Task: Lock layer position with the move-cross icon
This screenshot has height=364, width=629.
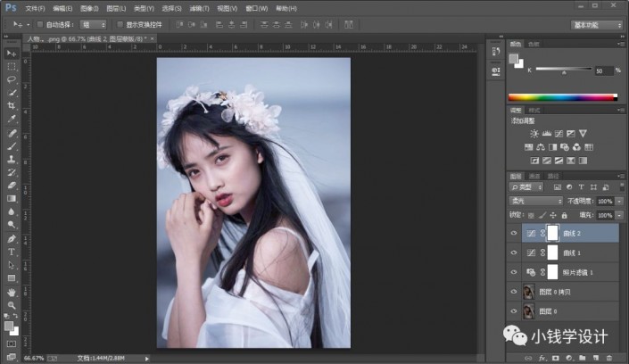Action: (553, 216)
